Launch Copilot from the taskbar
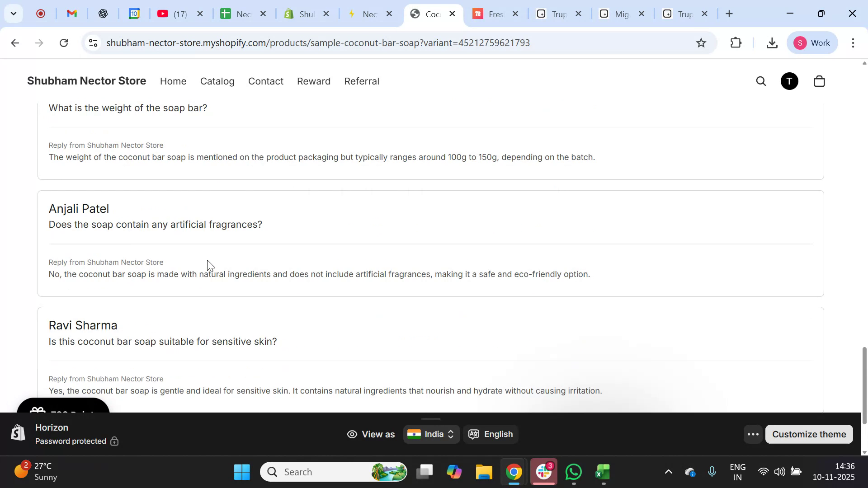This screenshot has height=488, width=868. click(x=454, y=471)
